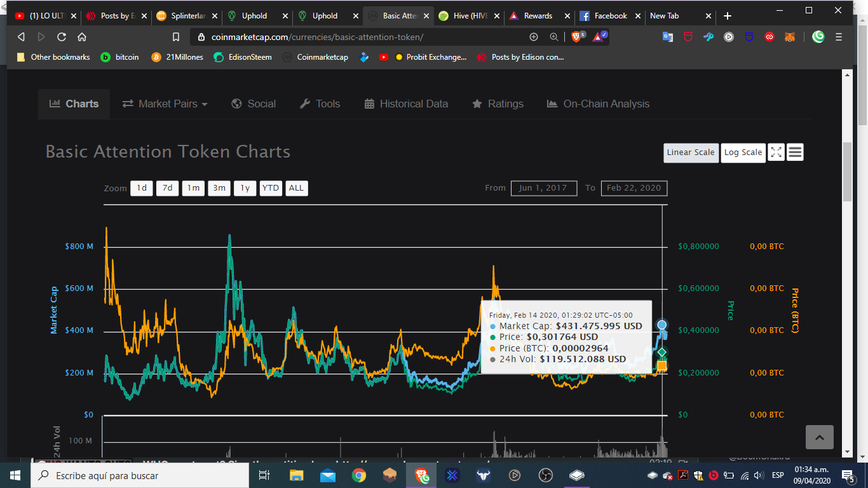Set chart zoom to YTD
868x488 pixels.
[x=271, y=188]
